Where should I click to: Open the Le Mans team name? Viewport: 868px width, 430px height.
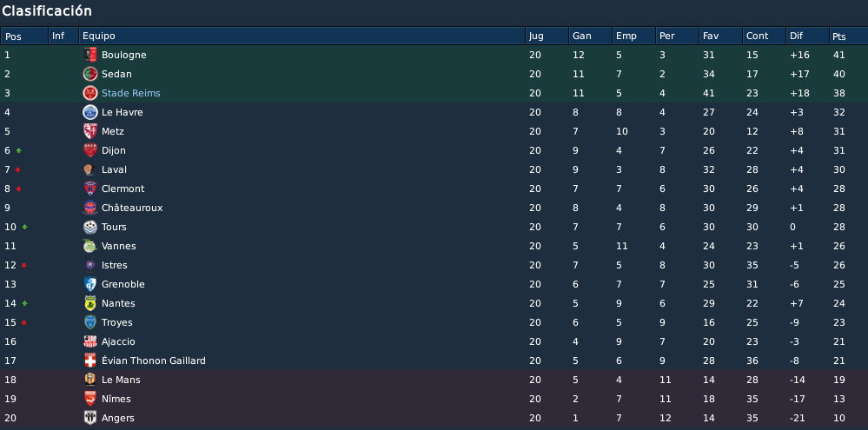[121, 380]
